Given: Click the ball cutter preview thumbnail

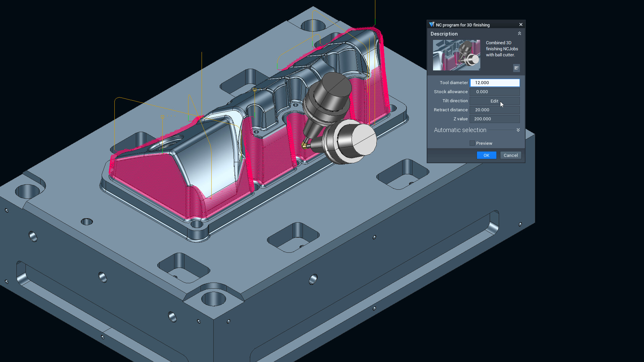Looking at the screenshot, I should tap(456, 55).
